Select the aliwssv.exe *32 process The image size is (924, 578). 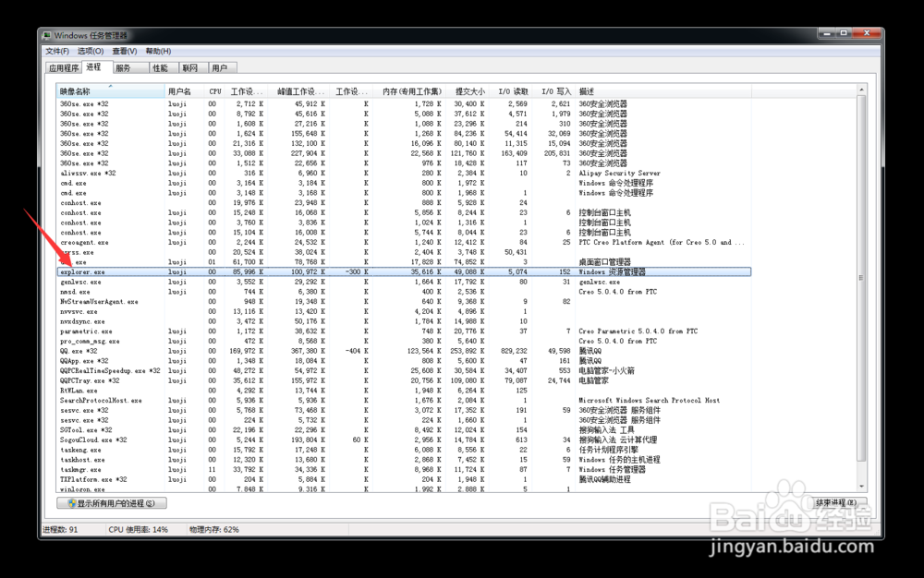pos(88,173)
